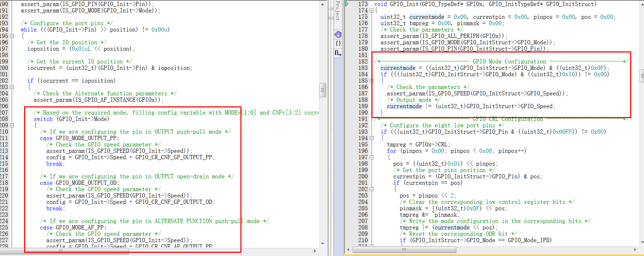Viewport: 644px width, 256px height.
Task: Collapse GPIO_Init function fold at line 174
Action: (371, 11)
